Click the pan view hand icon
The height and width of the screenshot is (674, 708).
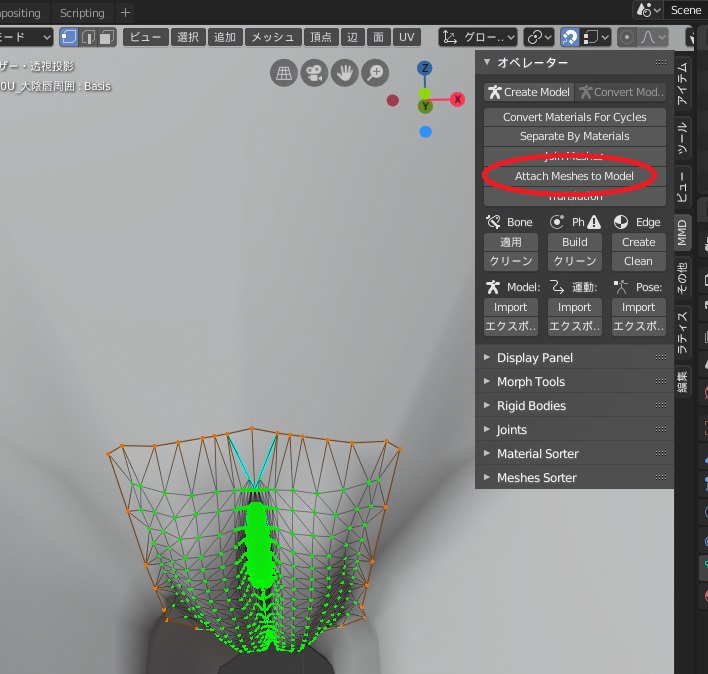point(345,73)
